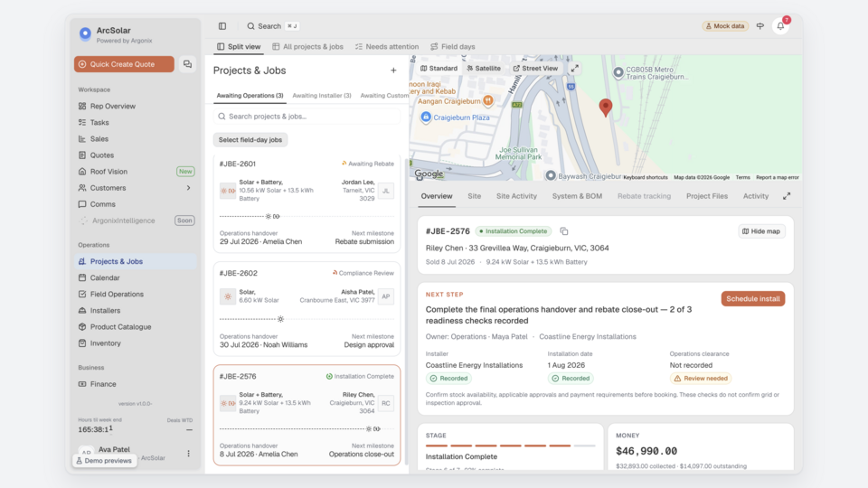Add a new project with plus icon
This screenshot has width=868, height=488.
[393, 70]
